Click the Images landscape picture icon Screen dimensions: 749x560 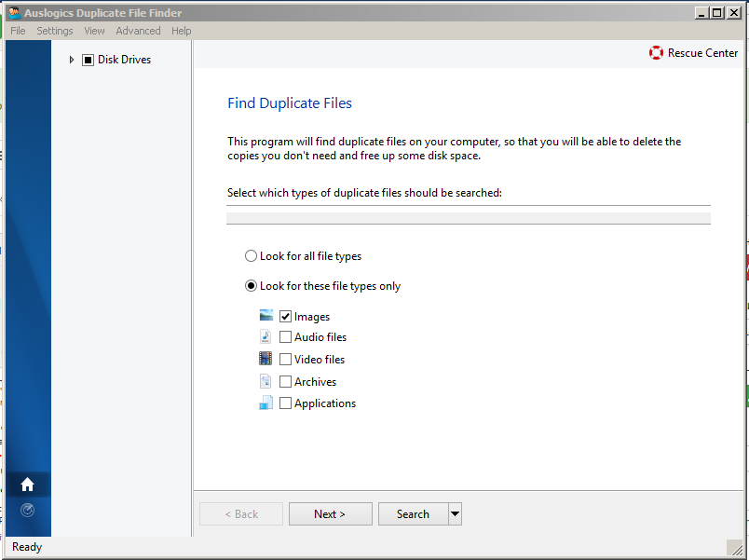(266, 315)
